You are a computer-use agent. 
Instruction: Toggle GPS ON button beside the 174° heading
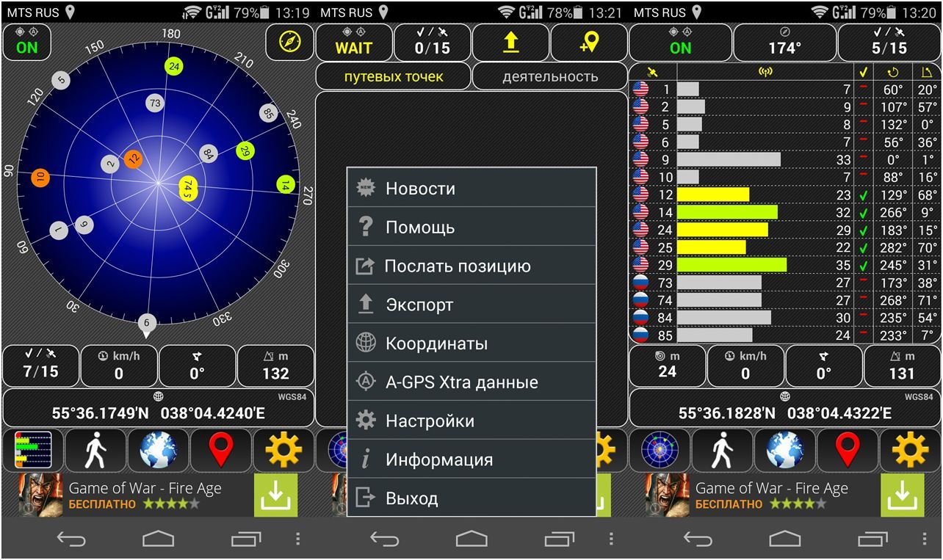coord(680,42)
